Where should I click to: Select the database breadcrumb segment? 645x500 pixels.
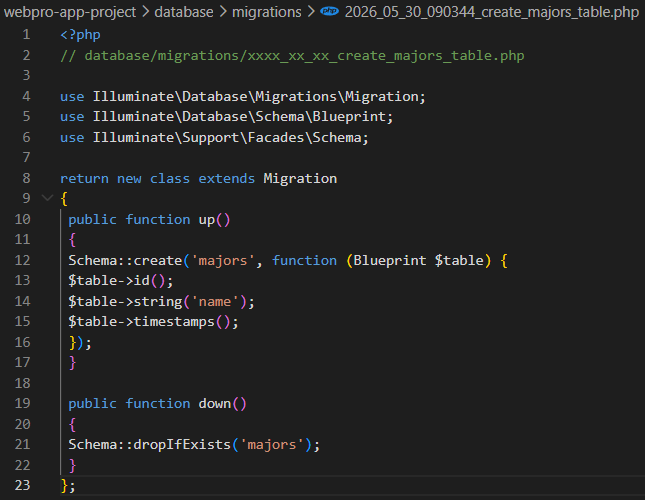[x=184, y=12]
